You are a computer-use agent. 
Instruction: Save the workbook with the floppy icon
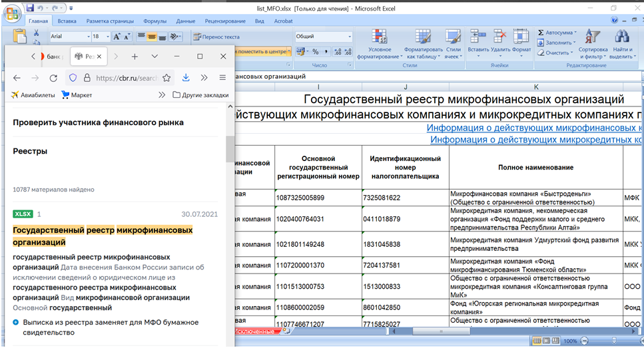pyautogui.click(x=30, y=8)
